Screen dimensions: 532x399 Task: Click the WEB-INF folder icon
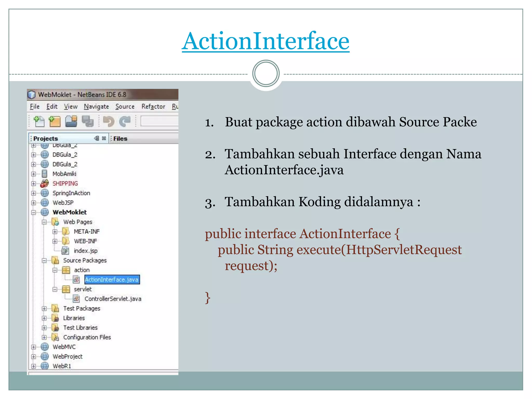tap(66, 241)
